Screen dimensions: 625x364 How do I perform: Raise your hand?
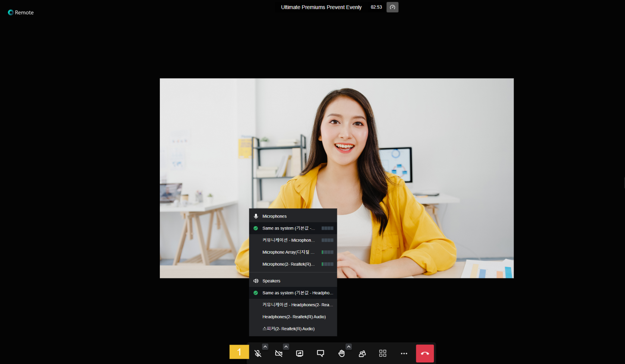(x=341, y=354)
